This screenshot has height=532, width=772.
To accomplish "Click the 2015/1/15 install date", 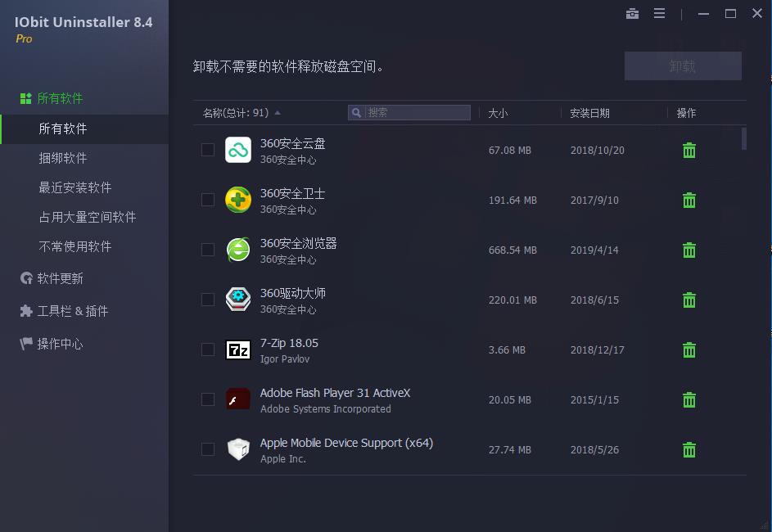I will [594, 399].
